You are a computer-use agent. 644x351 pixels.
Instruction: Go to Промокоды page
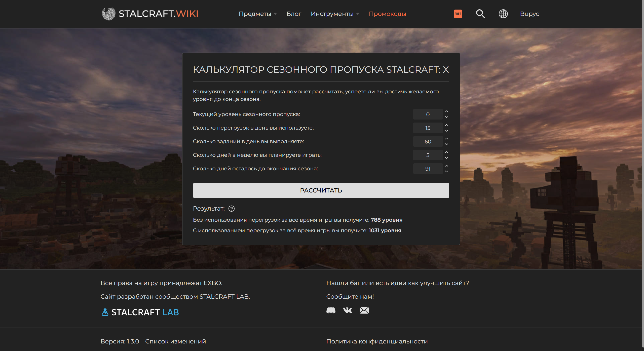coord(387,14)
